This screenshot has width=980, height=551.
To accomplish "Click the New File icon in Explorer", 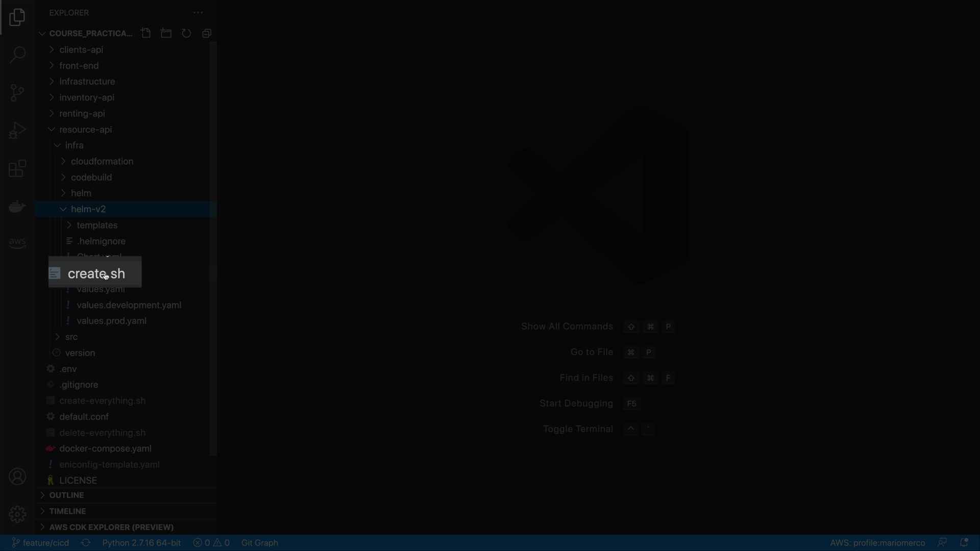I will (x=146, y=33).
